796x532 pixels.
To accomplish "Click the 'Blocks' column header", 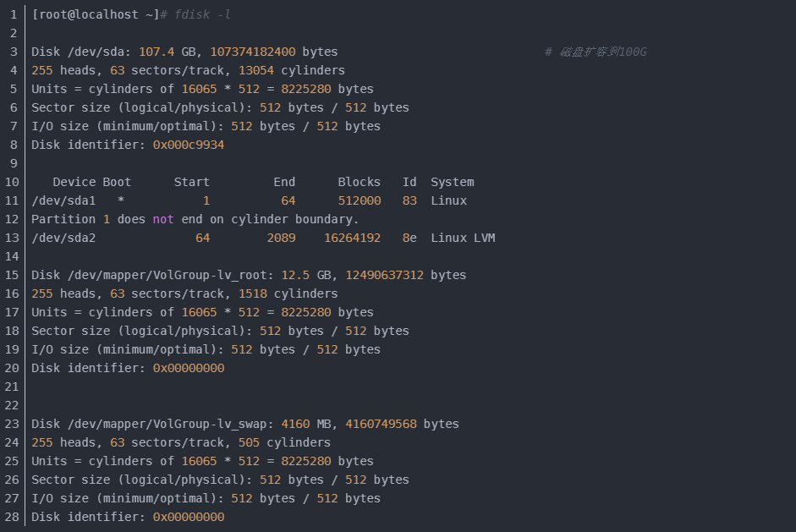I will point(360,182).
